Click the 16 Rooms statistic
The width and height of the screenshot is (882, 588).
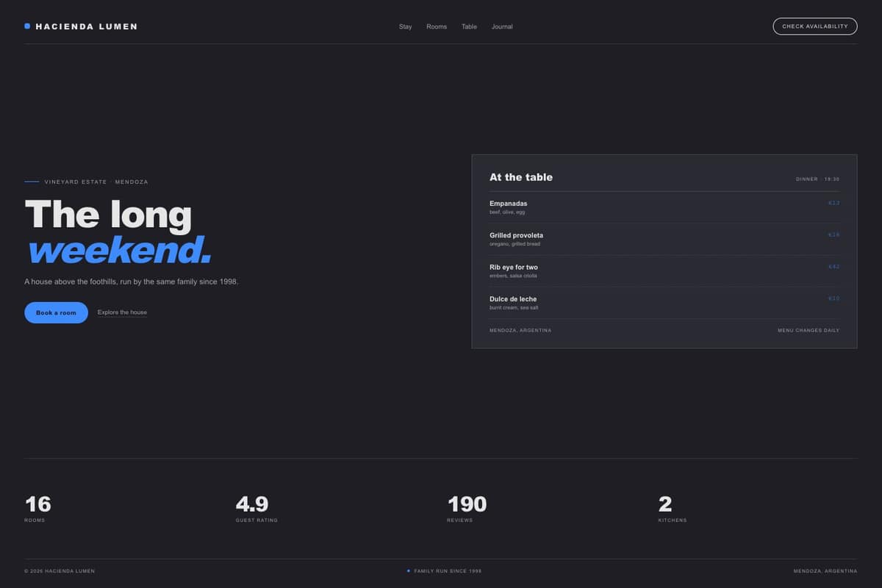click(38, 509)
